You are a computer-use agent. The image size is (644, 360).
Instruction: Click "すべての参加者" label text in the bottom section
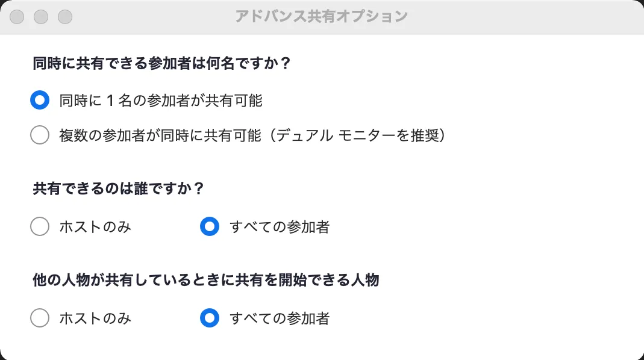click(x=280, y=318)
